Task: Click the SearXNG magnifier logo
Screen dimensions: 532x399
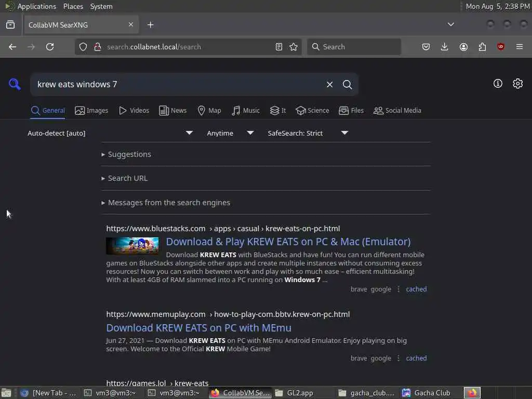Action: (15, 84)
